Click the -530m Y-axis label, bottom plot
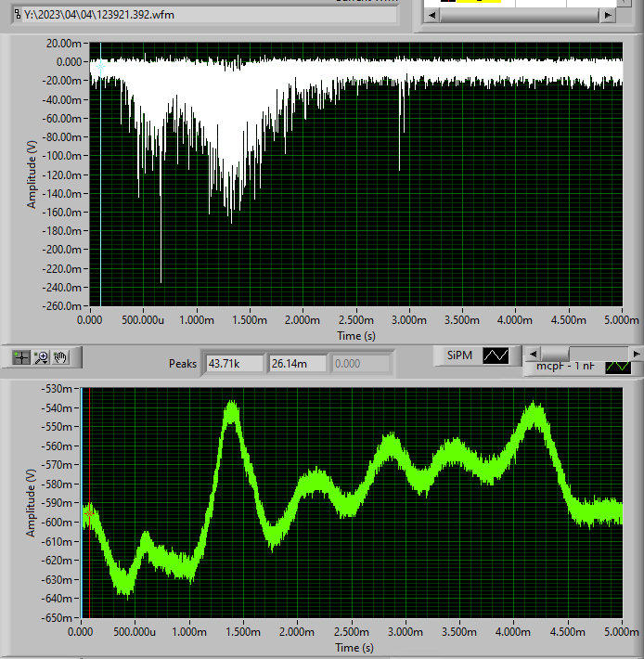Viewport: 644px width, 659px height. [x=57, y=389]
